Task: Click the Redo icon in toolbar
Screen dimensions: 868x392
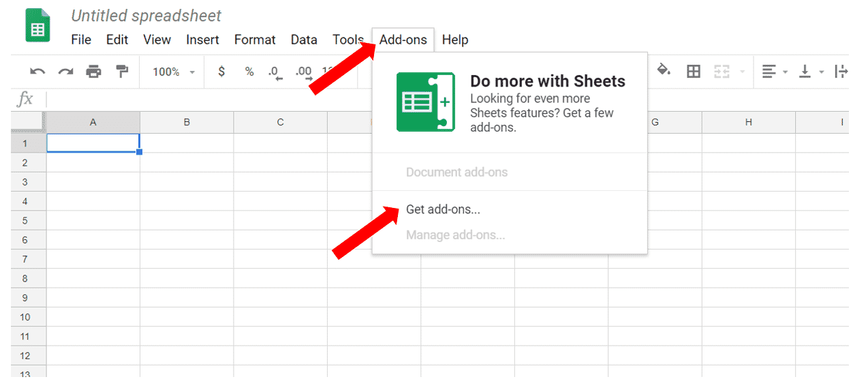Action: coord(65,72)
